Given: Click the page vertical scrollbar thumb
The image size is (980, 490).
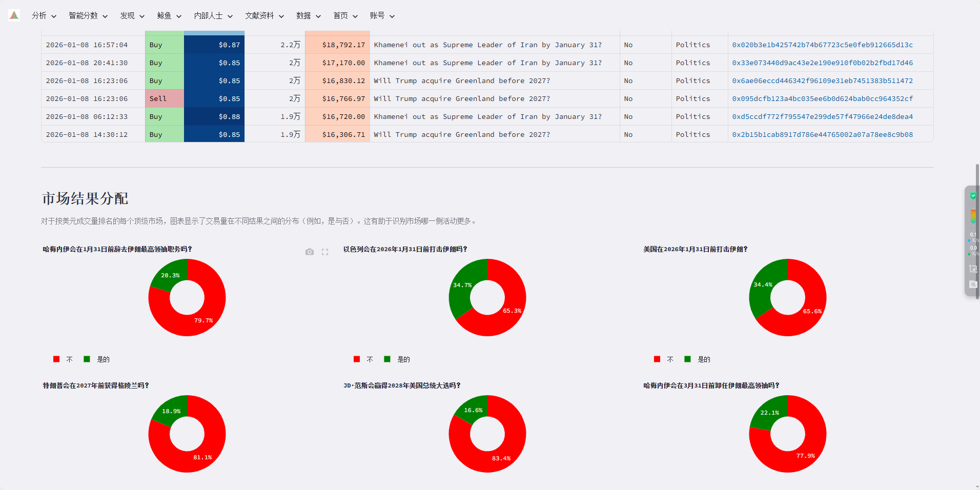Looking at the screenshot, I should [x=977, y=231].
